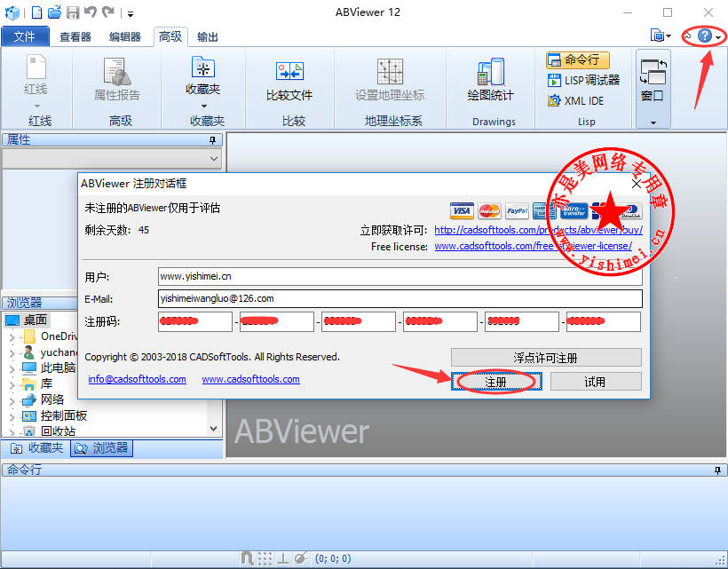Open the 属性 panel combo box

112,159
